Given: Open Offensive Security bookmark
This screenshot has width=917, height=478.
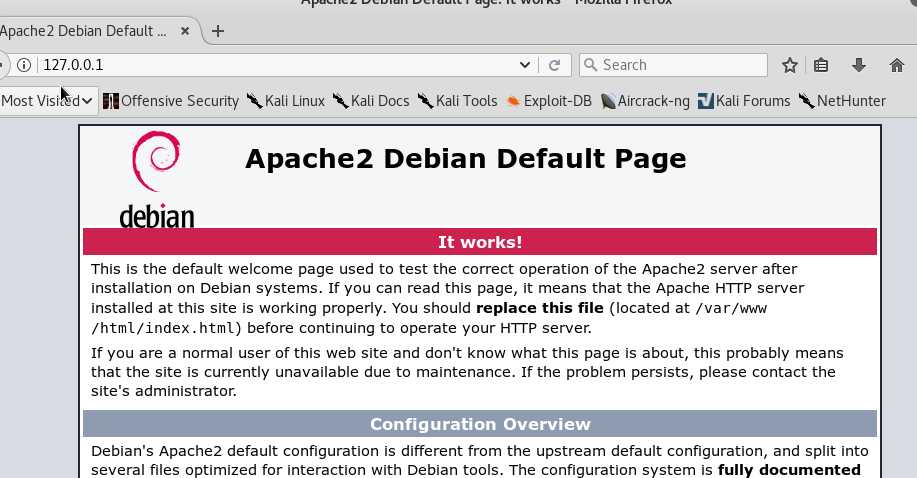Looking at the screenshot, I should click(171, 101).
